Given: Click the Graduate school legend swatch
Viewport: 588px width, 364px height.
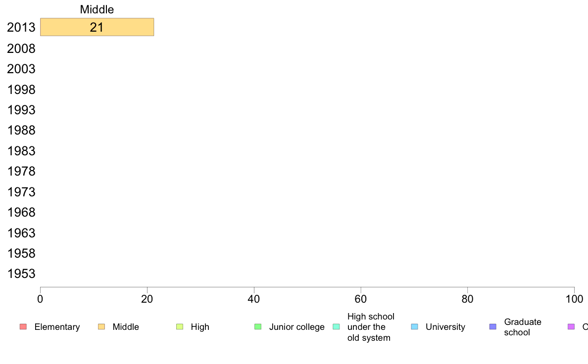Looking at the screenshot, I should tap(493, 326).
